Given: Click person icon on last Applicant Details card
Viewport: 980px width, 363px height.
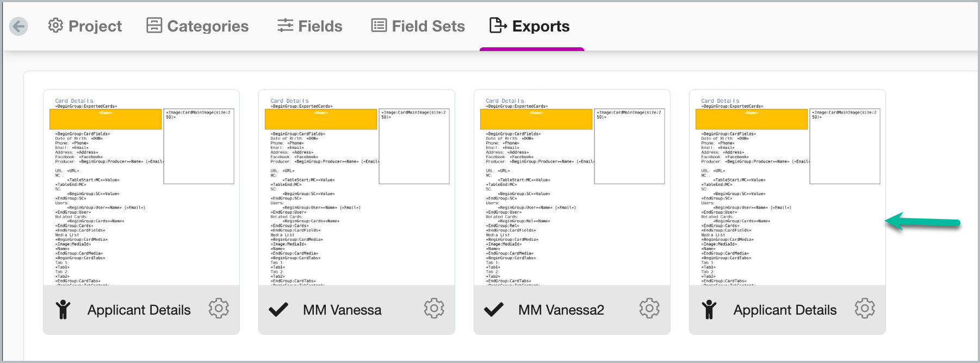Looking at the screenshot, I should tap(709, 309).
